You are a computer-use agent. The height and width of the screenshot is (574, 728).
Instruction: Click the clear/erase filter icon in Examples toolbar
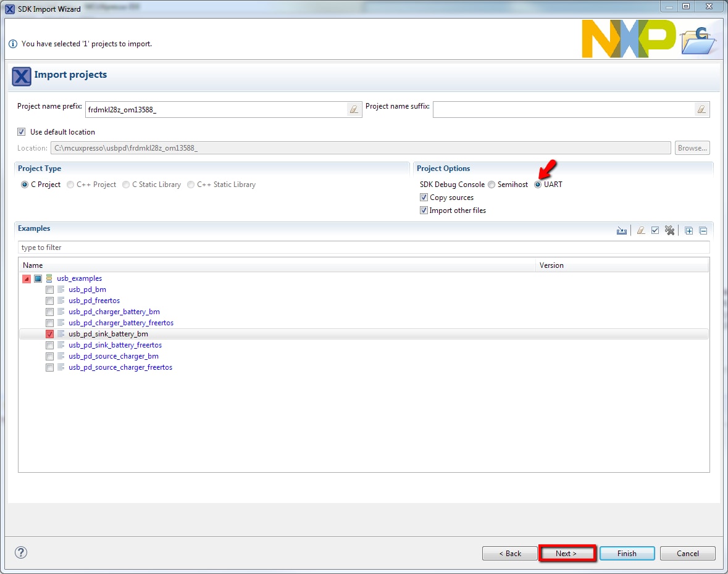pyautogui.click(x=639, y=230)
